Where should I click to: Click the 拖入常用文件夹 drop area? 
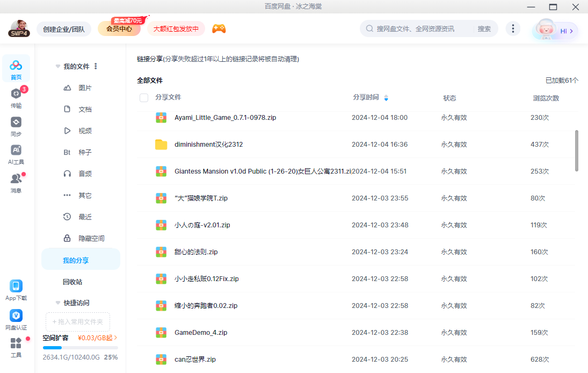coord(78,321)
